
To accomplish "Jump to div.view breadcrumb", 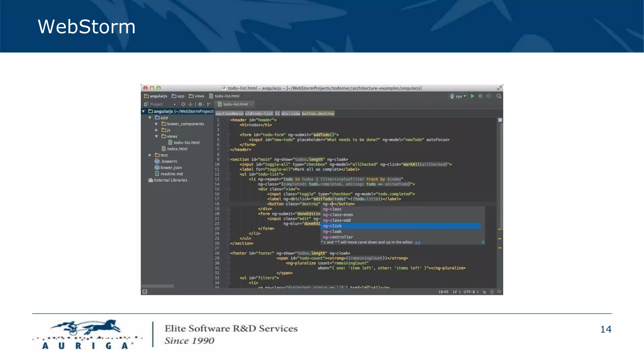I will click(291, 114).
